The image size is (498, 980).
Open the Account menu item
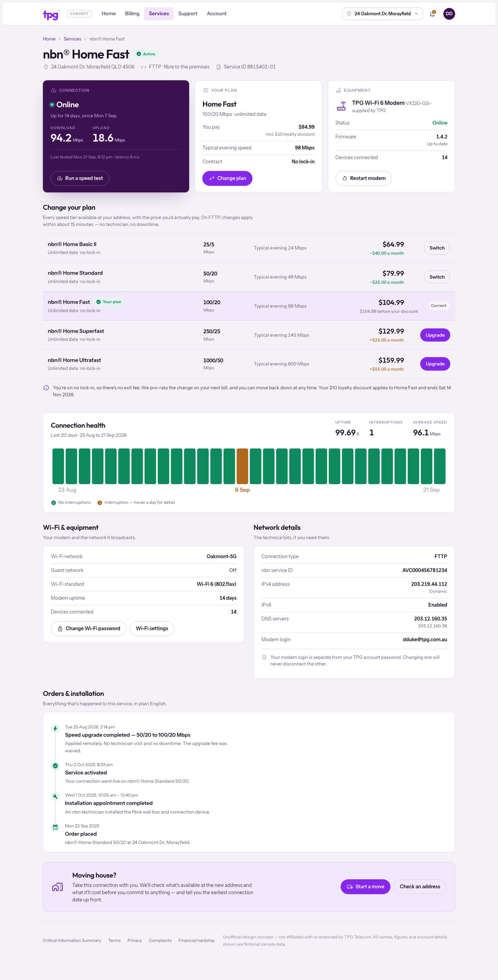click(x=217, y=14)
